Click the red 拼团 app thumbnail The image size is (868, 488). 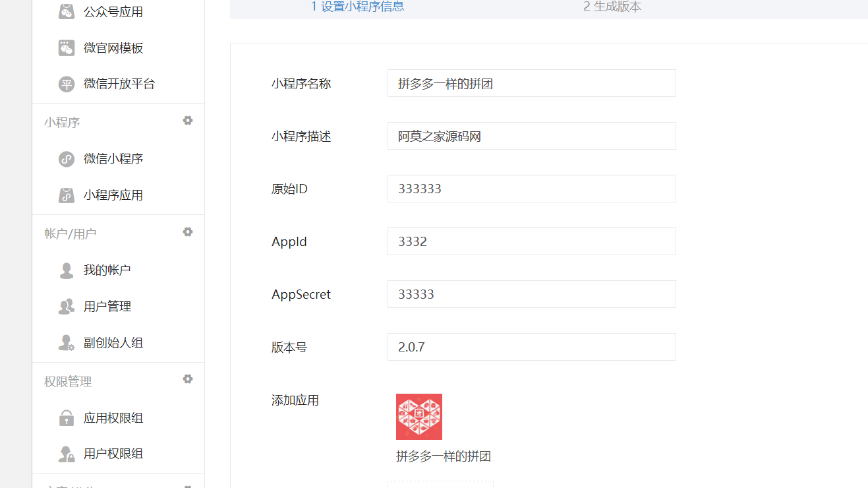[419, 417]
